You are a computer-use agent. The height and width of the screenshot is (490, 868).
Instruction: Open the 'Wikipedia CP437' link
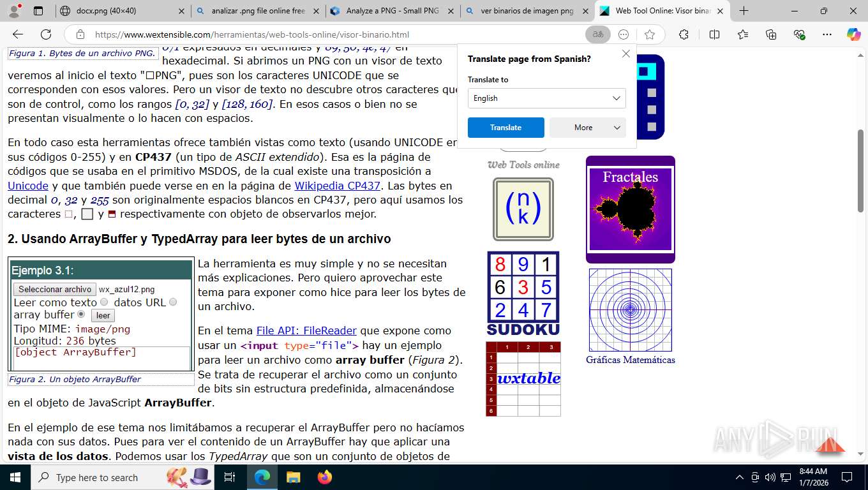point(337,186)
